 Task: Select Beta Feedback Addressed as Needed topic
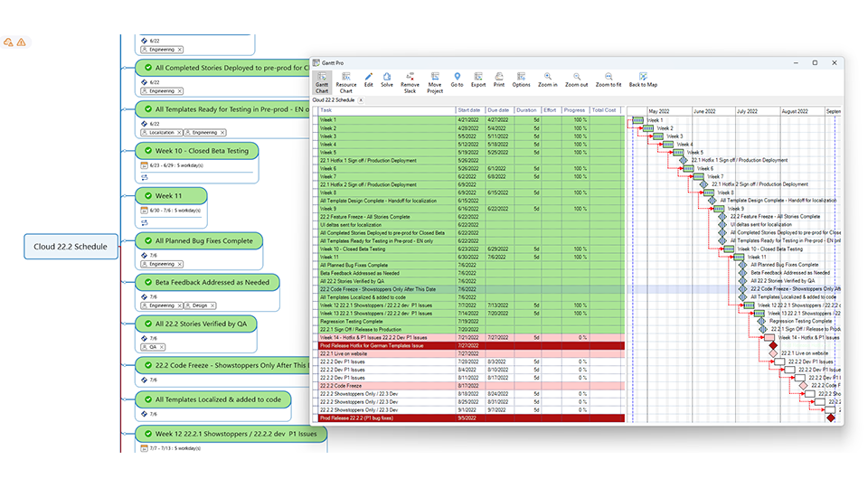[207, 282]
